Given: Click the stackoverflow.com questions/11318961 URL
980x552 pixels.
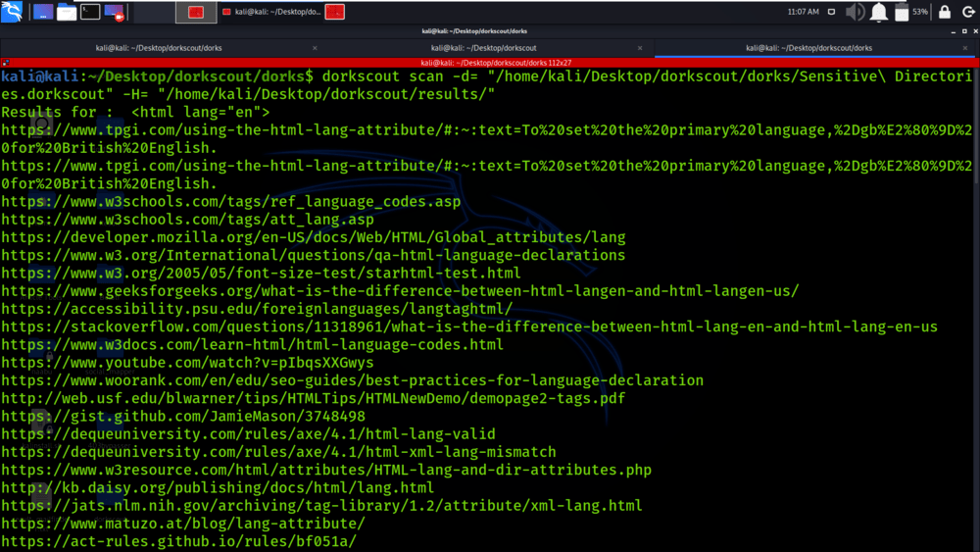Looking at the screenshot, I should (469, 326).
